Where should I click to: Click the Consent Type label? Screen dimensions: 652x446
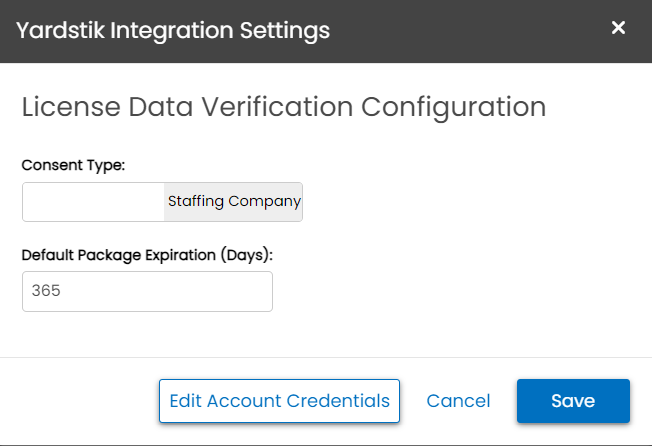[x=73, y=165]
